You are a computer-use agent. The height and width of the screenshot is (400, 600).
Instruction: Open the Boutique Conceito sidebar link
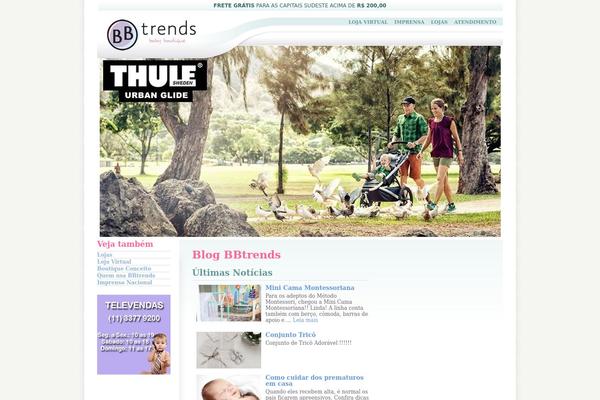pyautogui.click(x=124, y=268)
